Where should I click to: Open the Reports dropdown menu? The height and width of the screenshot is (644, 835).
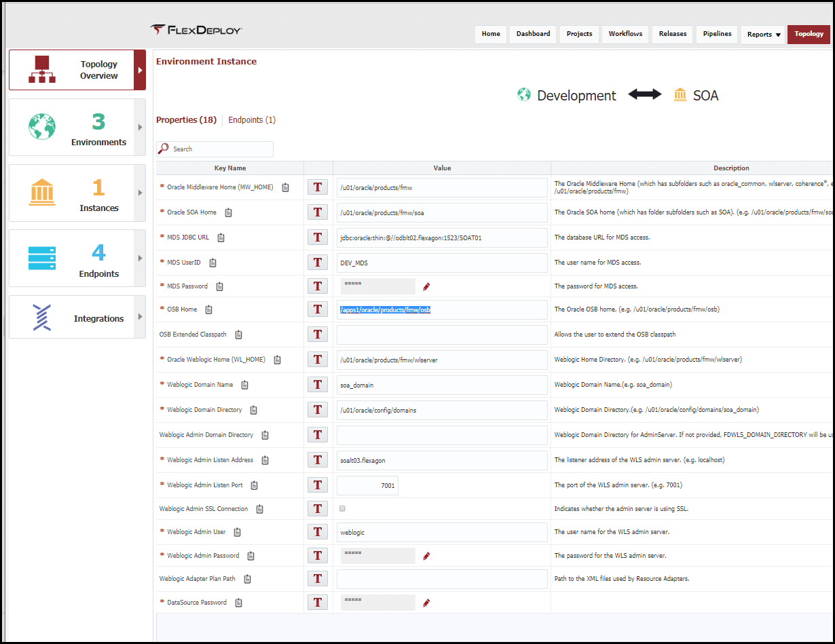[764, 34]
